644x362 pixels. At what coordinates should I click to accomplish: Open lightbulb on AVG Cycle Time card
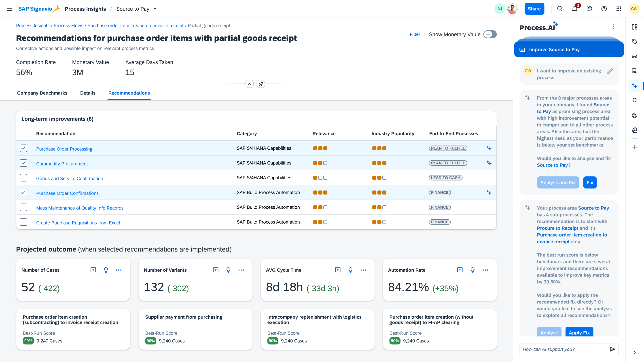click(350, 270)
